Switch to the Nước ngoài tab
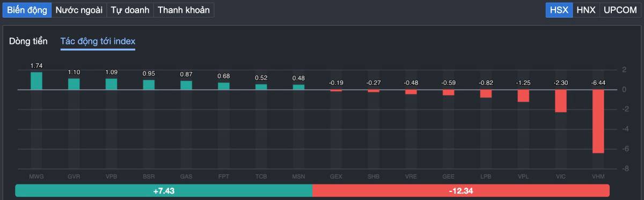This screenshot has height=200, width=644. (79, 10)
